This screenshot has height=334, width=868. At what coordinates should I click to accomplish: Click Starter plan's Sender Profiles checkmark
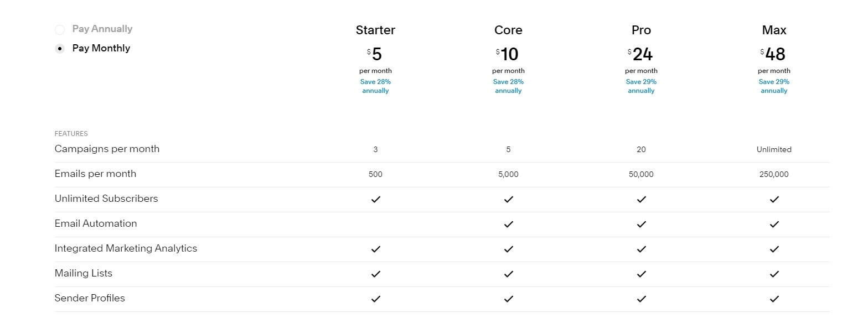(x=376, y=299)
